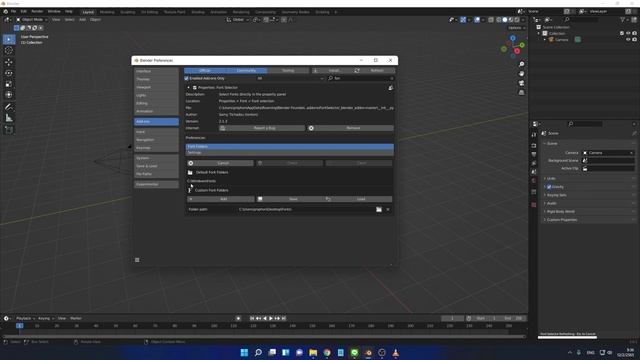Click the Refresh add-ons button
The image size is (640, 360).
374,71
